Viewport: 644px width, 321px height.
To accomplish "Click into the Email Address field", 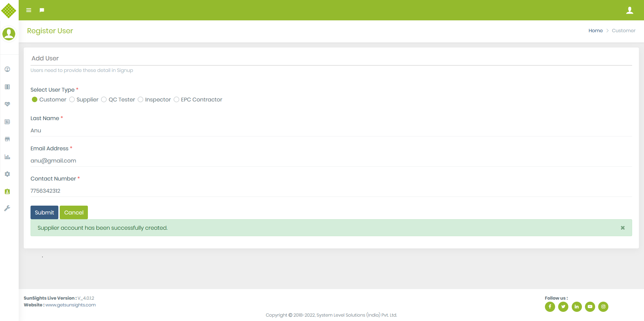I will [331, 160].
